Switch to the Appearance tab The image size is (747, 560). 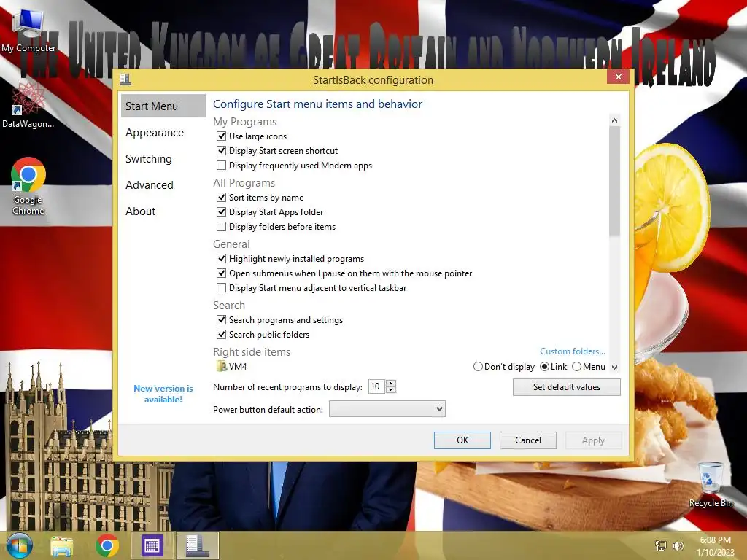(x=155, y=133)
